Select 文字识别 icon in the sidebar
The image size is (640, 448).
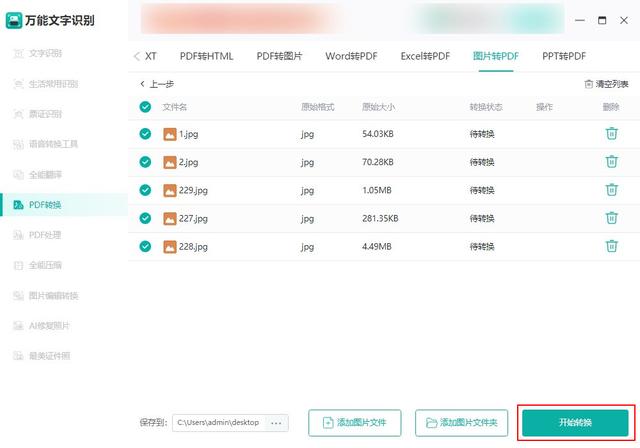[18, 53]
